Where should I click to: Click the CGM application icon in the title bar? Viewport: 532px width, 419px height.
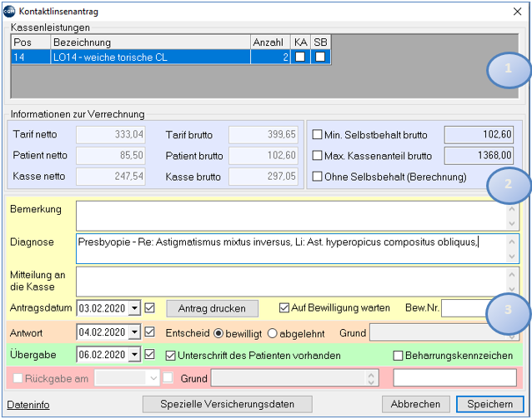pyautogui.click(x=9, y=12)
